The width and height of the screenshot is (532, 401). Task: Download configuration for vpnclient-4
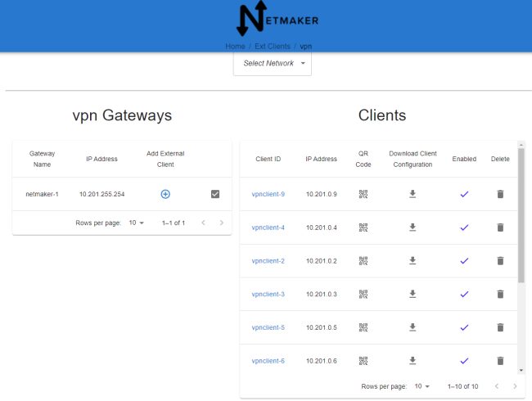click(413, 228)
